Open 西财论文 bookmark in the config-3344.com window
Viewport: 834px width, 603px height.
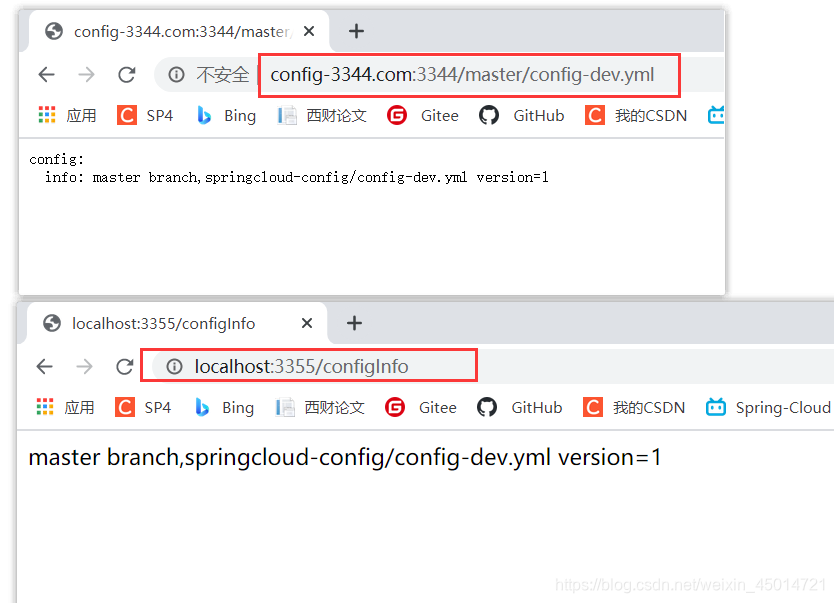tap(322, 115)
